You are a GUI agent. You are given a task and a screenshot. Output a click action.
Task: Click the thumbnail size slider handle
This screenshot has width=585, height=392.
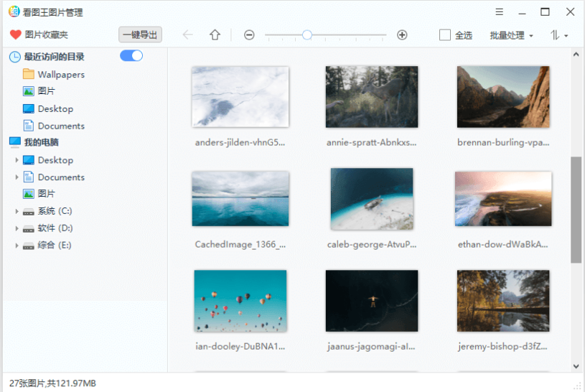point(307,35)
